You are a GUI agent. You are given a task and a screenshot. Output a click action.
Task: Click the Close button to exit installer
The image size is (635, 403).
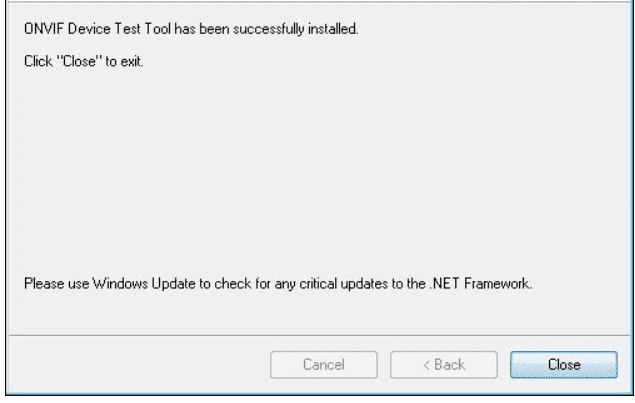[x=564, y=365]
